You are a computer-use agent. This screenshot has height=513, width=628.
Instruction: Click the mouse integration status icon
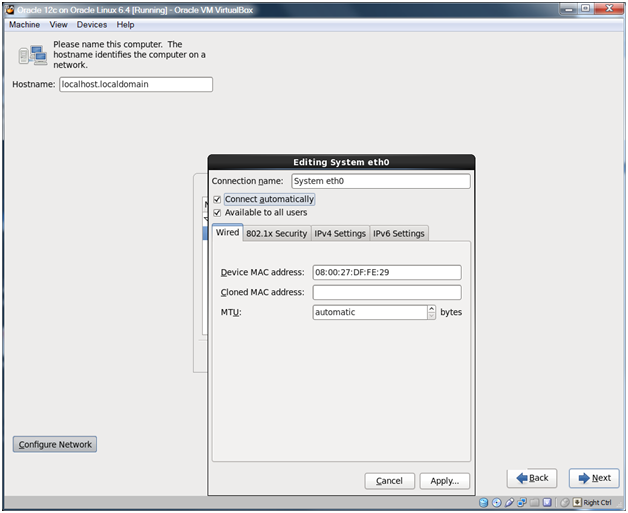(x=565, y=502)
